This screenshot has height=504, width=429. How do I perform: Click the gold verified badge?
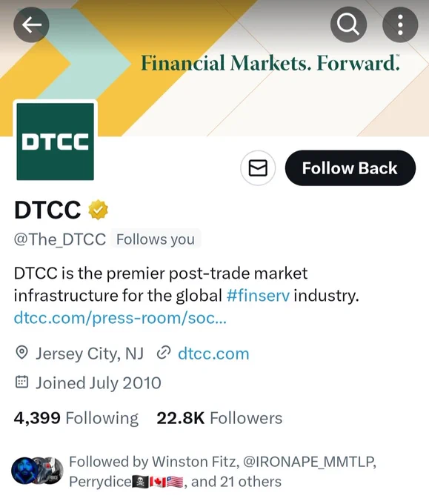click(99, 210)
